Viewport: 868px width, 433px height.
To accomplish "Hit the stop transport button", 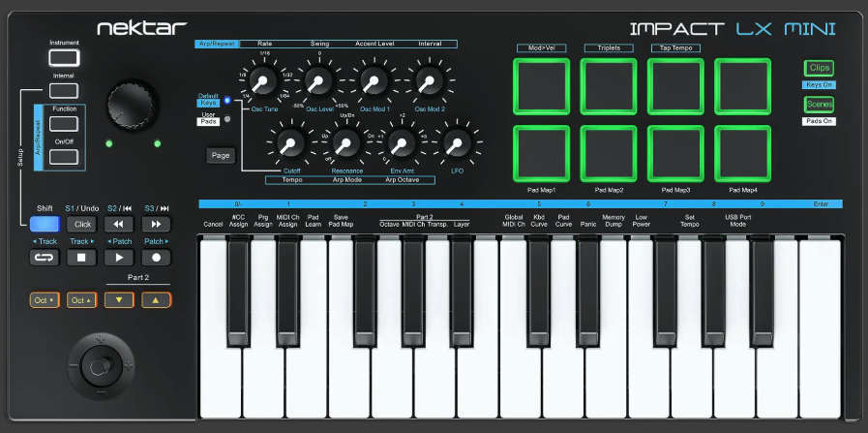I will 81,258.
